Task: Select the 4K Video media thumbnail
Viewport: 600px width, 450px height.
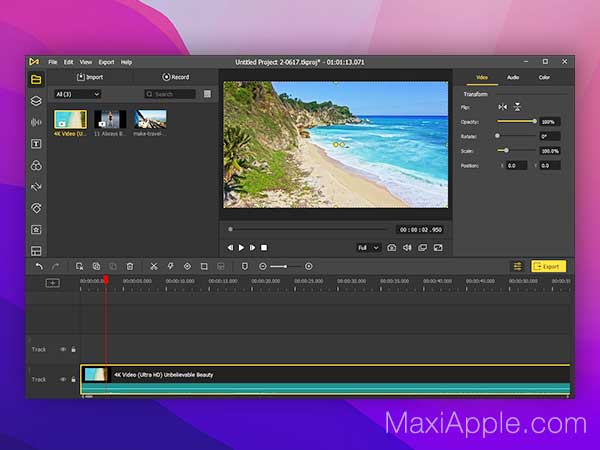Action: [x=70, y=119]
